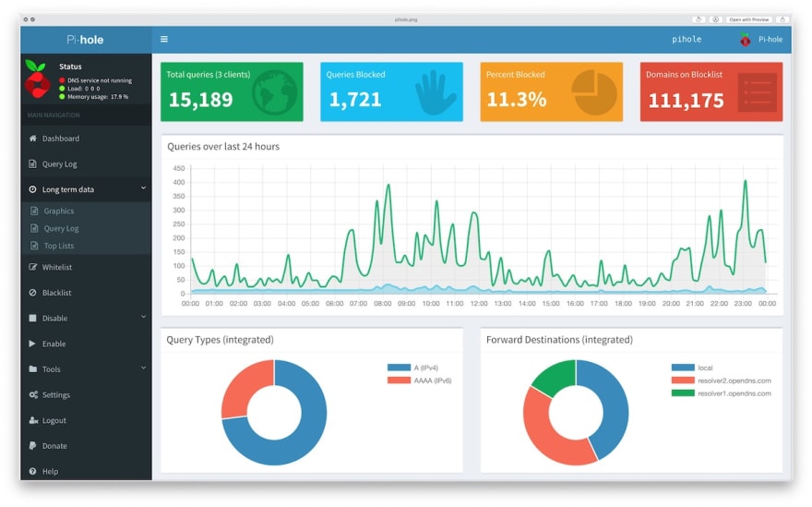Click the hamburger menu toggle icon
The width and height of the screenshot is (812, 507).
click(164, 40)
